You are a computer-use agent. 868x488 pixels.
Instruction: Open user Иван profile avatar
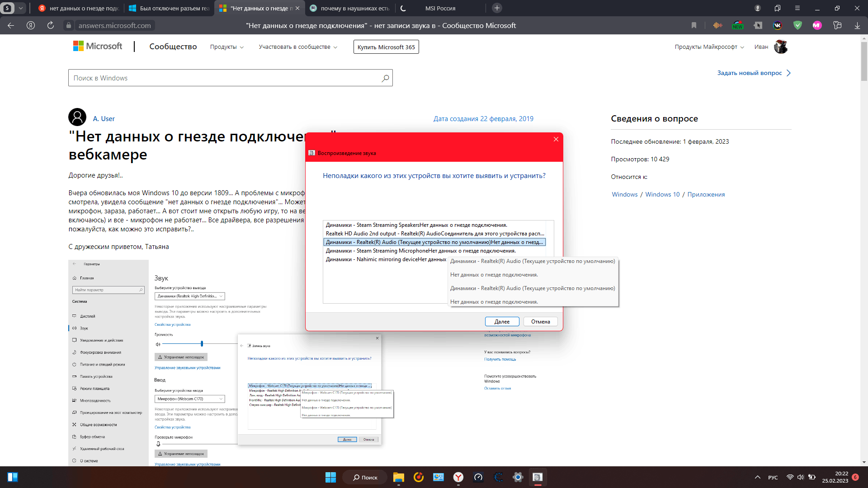[x=781, y=47]
